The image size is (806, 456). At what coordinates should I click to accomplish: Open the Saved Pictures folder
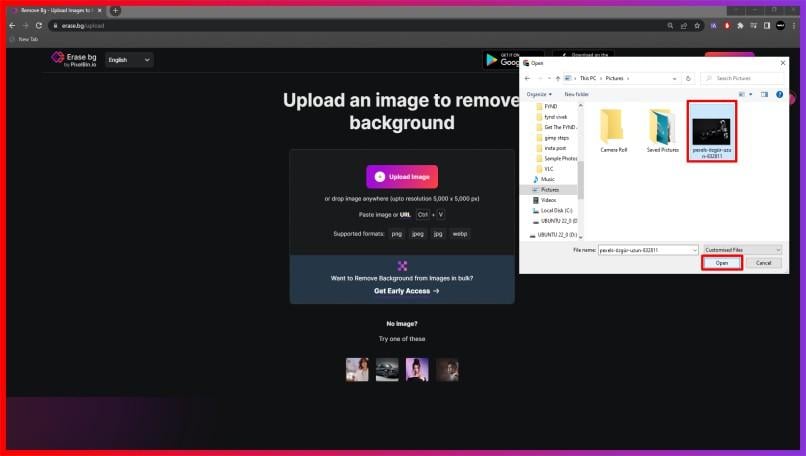click(x=662, y=129)
